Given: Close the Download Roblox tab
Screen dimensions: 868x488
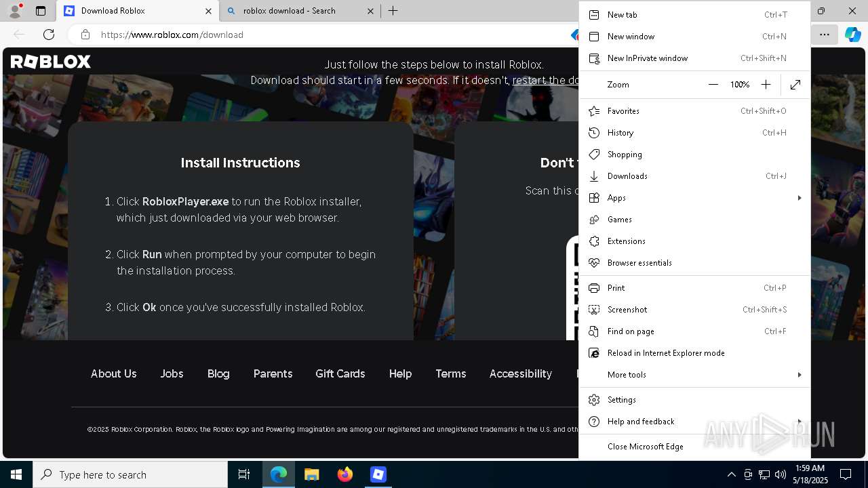Looking at the screenshot, I should click(x=208, y=11).
